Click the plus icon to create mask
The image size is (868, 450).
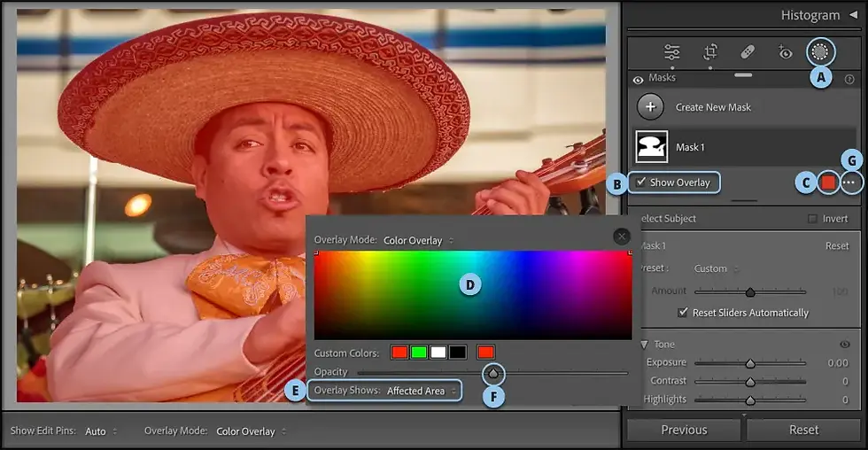click(x=650, y=107)
